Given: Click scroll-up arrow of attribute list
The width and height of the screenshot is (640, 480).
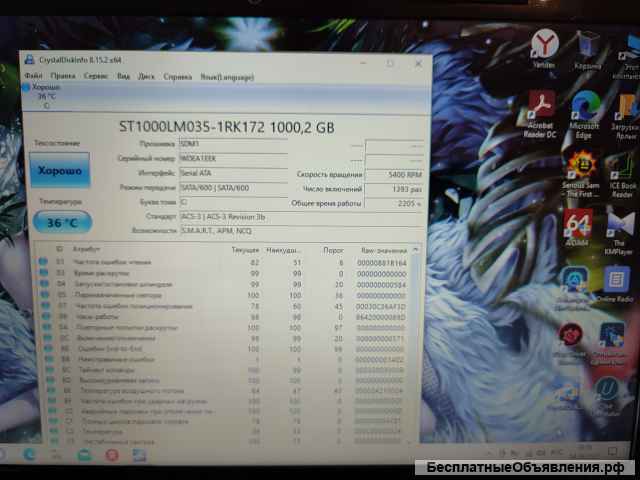Looking at the screenshot, I should click(416, 250).
